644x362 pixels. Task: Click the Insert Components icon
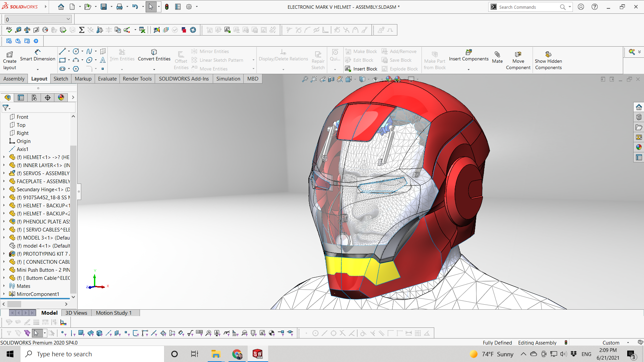click(x=468, y=52)
